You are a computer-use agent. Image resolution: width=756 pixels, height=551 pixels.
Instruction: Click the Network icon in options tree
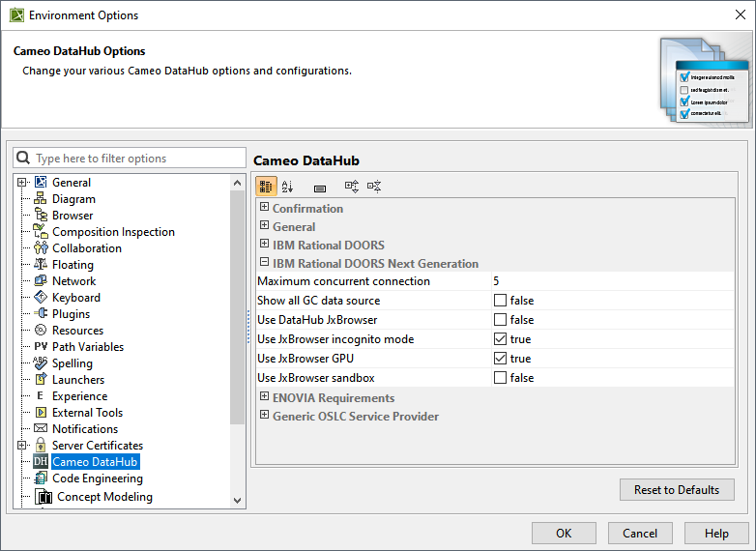(41, 281)
